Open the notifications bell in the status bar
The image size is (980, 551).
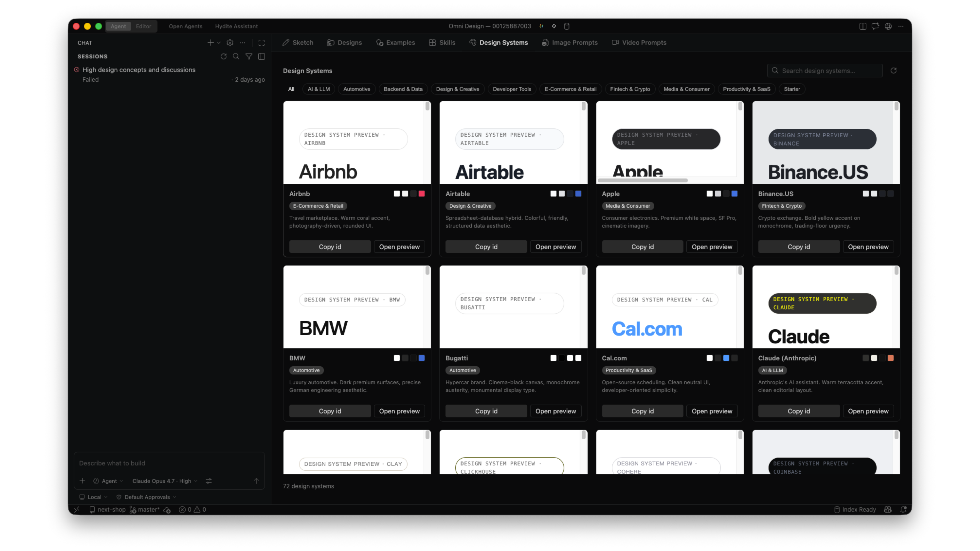click(x=903, y=510)
